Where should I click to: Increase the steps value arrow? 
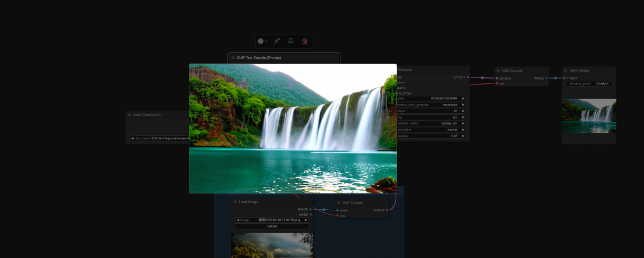tap(463, 111)
